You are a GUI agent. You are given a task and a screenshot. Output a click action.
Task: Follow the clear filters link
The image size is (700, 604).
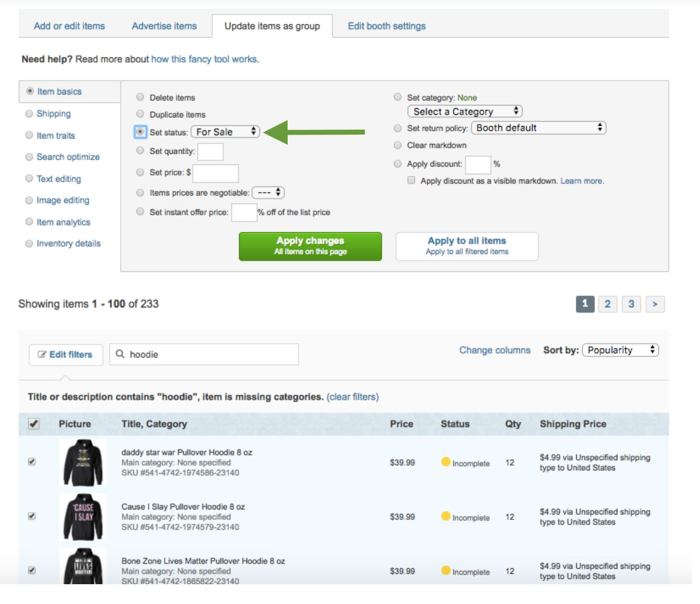(x=352, y=397)
